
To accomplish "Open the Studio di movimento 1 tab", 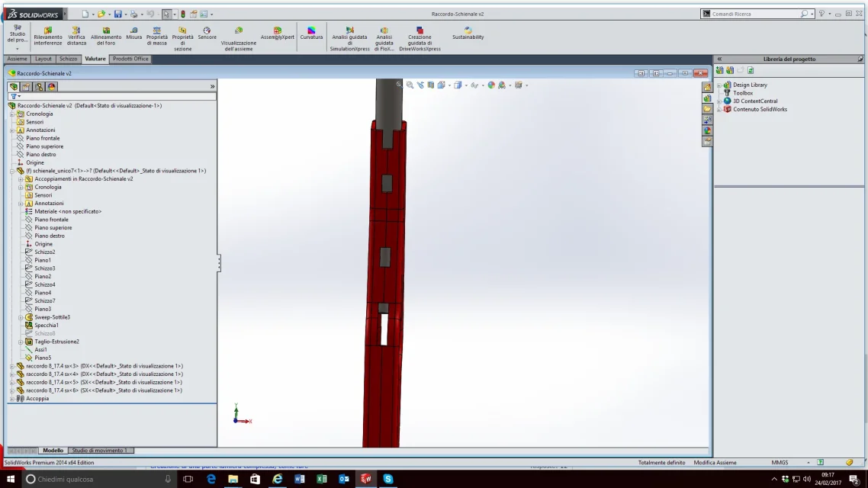I will pos(100,451).
